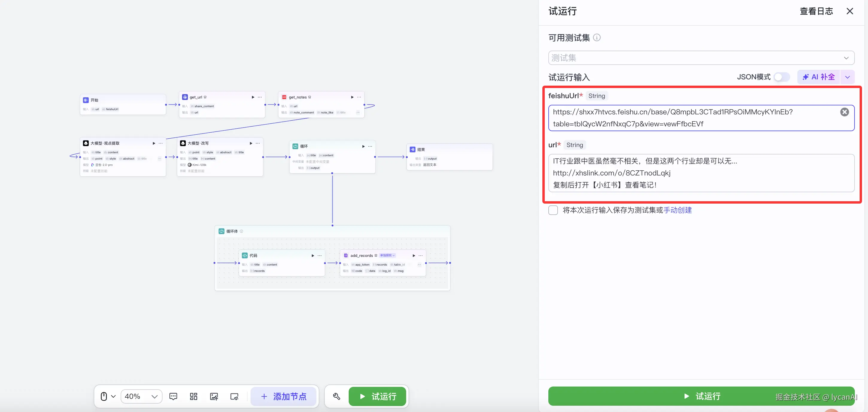
Task: Expand AI 补全 dropdown arrow
Action: [847, 77]
